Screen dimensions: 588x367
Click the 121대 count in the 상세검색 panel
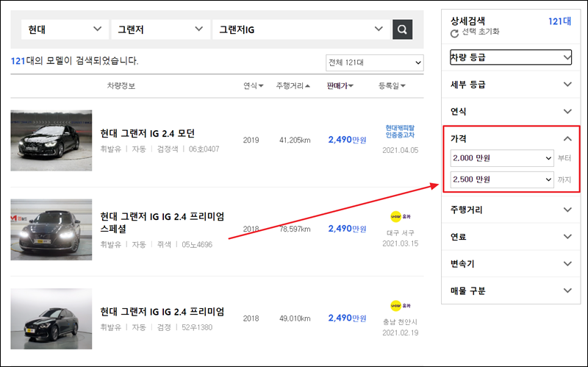point(559,21)
